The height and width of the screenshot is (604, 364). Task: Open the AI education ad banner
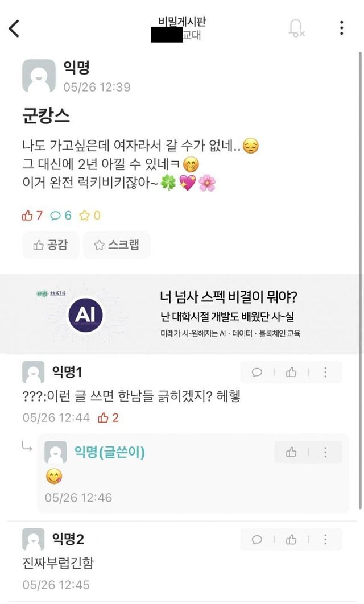click(x=181, y=313)
